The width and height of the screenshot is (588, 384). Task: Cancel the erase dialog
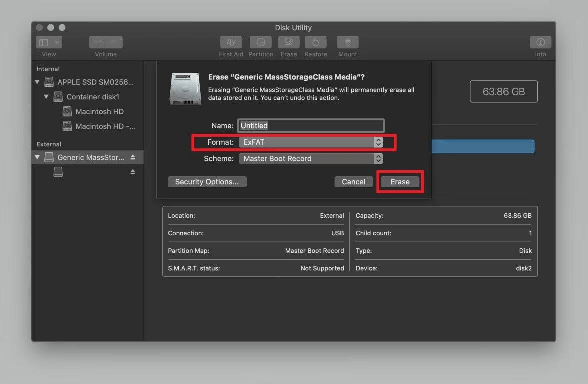(x=354, y=181)
